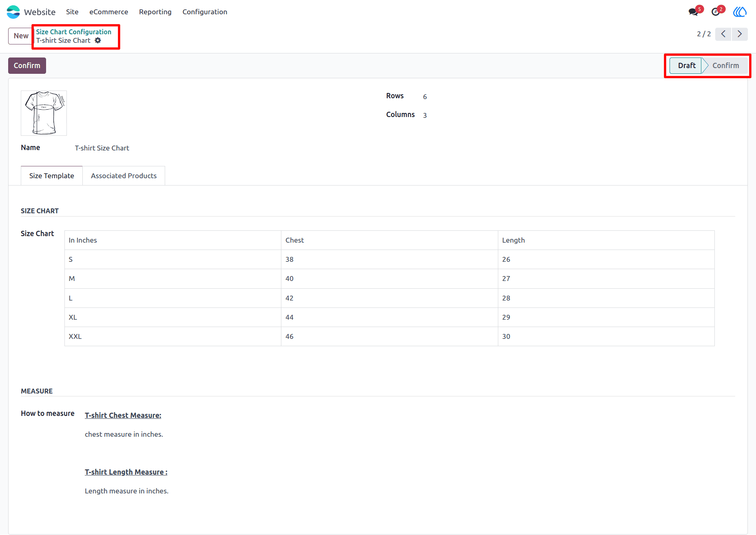This screenshot has height=535, width=756.
Task: Switch to the Associated Products tab
Action: tap(124, 176)
